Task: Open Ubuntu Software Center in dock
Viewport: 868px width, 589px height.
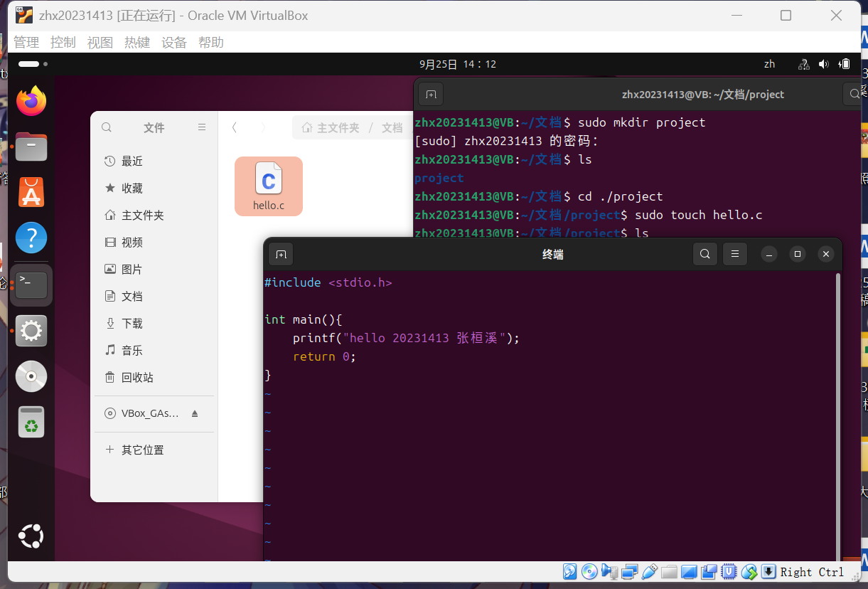Action: point(31,192)
